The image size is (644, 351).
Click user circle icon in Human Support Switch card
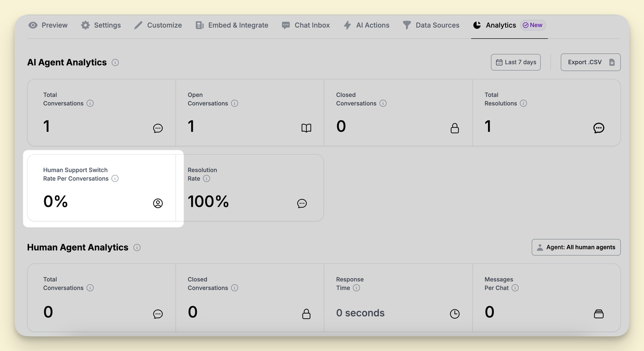point(158,203)
